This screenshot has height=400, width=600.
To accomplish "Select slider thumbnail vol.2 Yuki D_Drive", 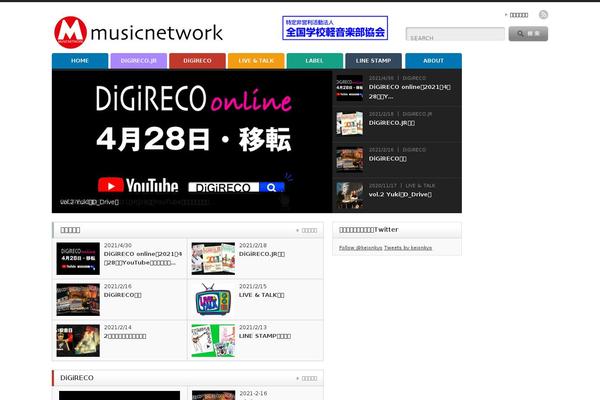I will click(x=349, y=195).
